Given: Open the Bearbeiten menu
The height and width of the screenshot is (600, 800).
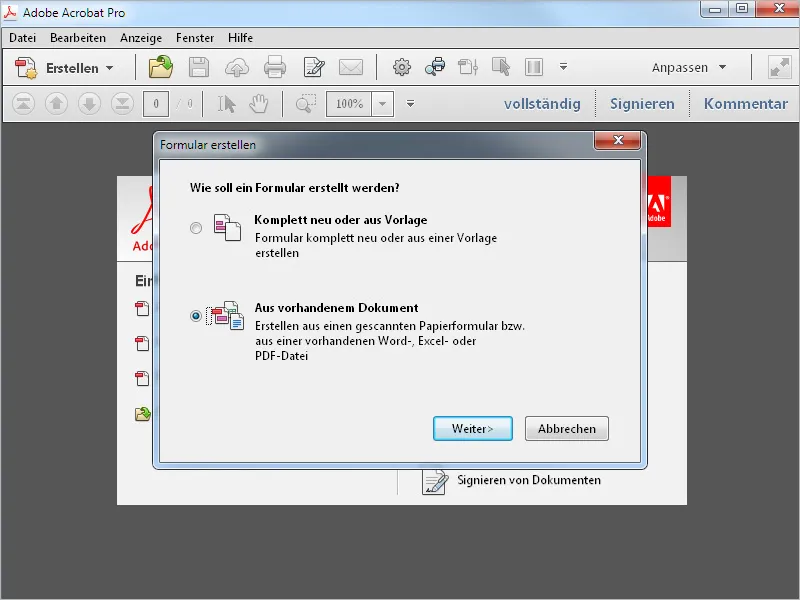Looking at the screenshot, I should coord(78,38).
